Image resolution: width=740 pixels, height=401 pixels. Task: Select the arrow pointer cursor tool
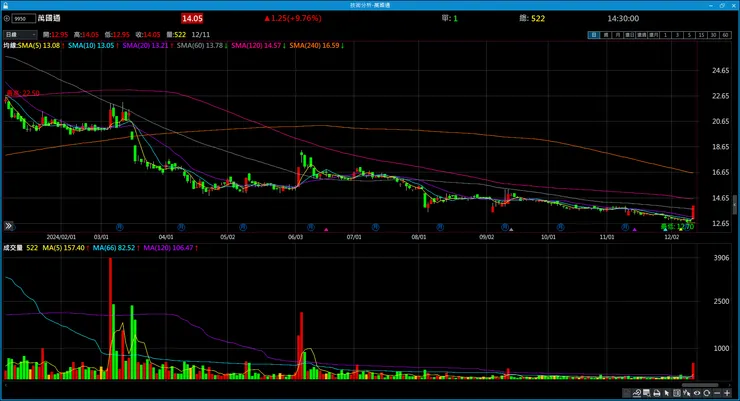[x=667, y=393]
